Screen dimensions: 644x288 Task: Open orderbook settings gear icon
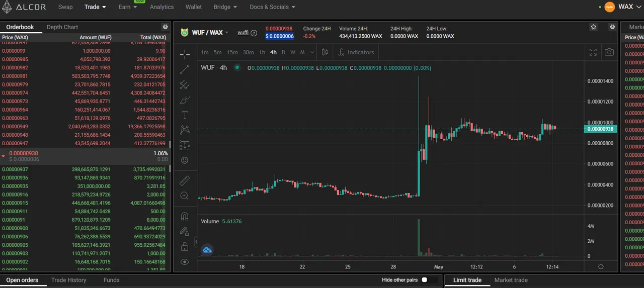click(165, 27)
